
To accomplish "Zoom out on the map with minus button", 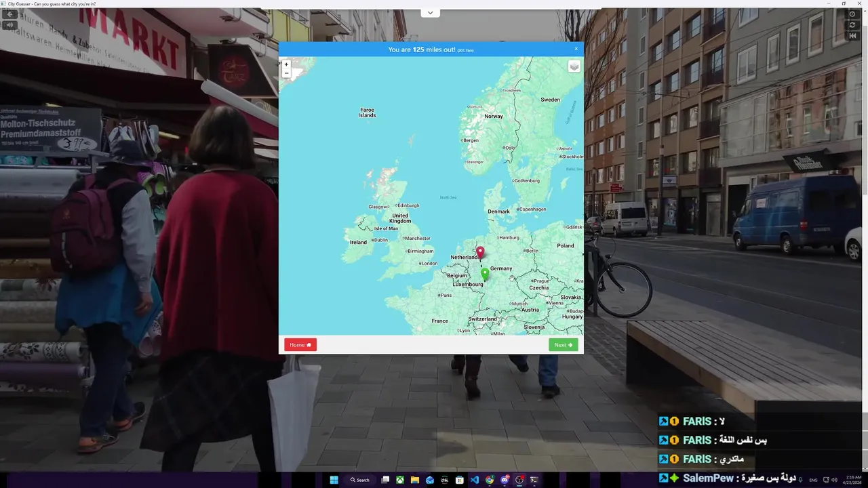I will tap(286, 73).
